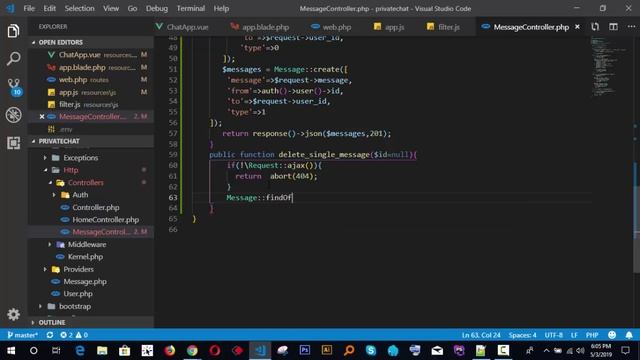Click Ln 63, Col 24 cursor position
The image size is (640, 360).
[x=481, y=335]
